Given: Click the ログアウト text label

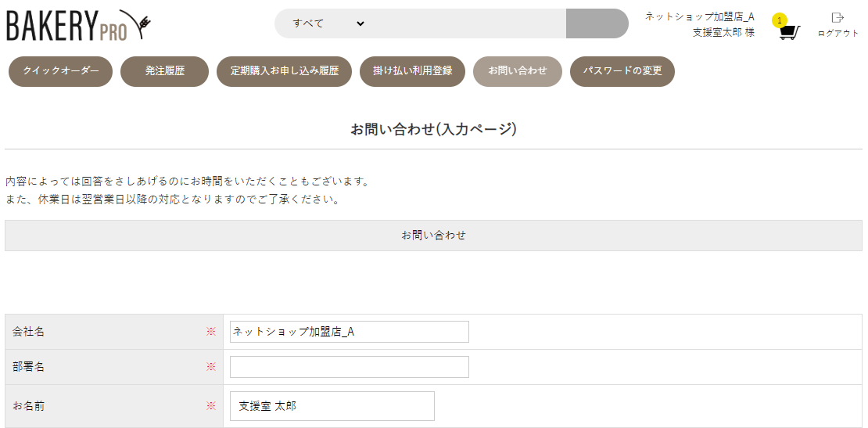Looking at the screenshot, I should (838, 34).
